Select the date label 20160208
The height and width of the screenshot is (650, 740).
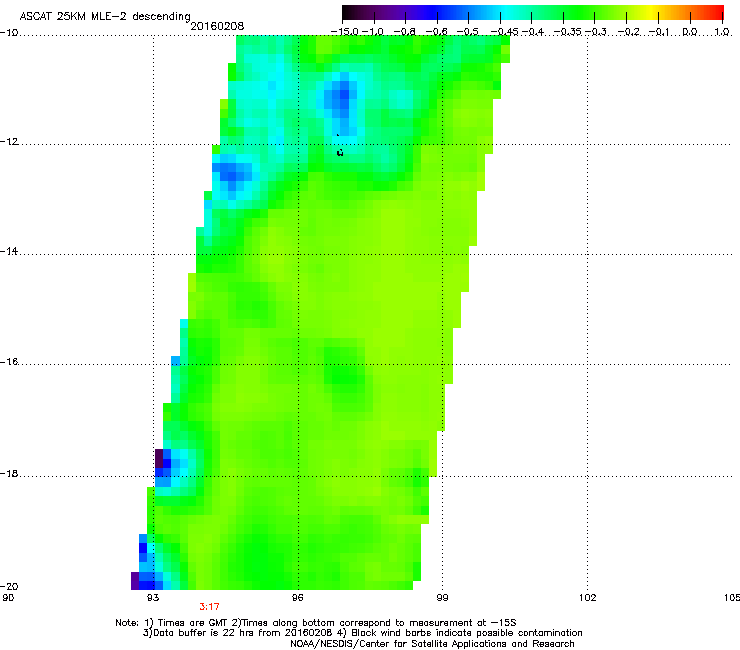click(x=217, y=26)
